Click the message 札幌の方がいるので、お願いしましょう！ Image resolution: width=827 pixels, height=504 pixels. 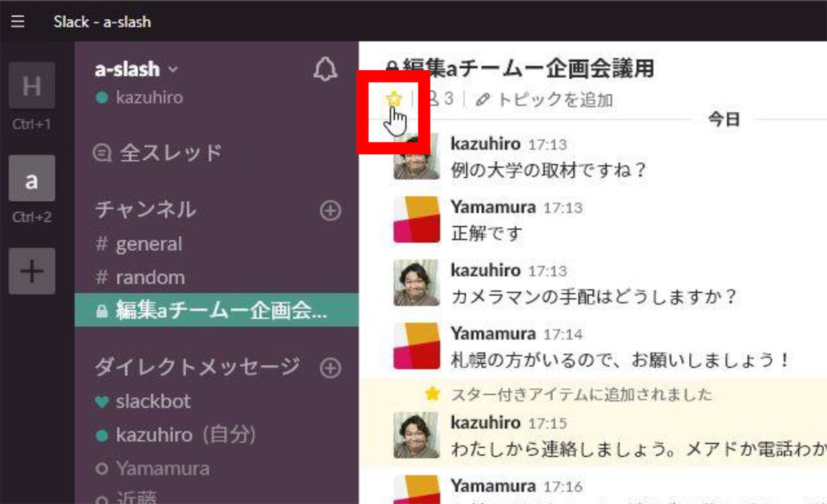620,359
